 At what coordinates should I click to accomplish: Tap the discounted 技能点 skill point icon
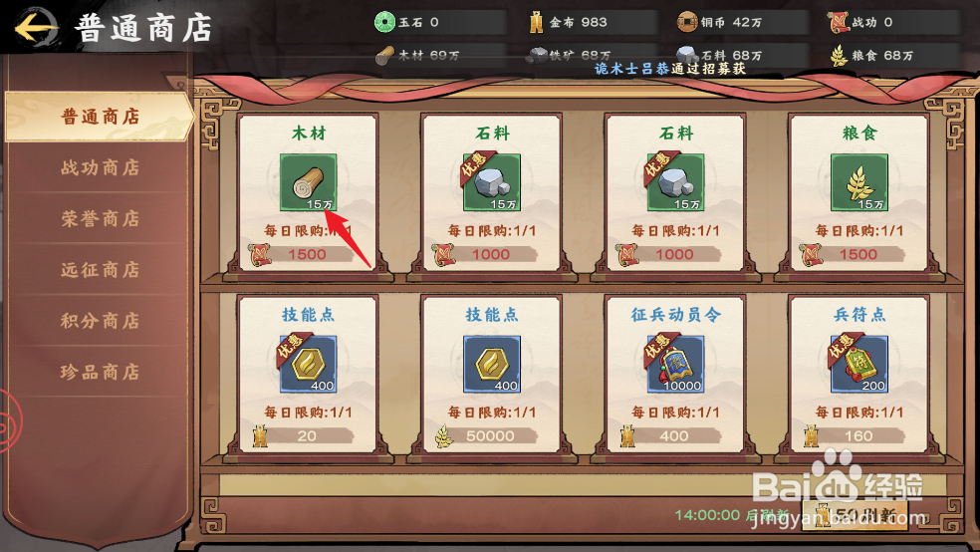(308, 364)
